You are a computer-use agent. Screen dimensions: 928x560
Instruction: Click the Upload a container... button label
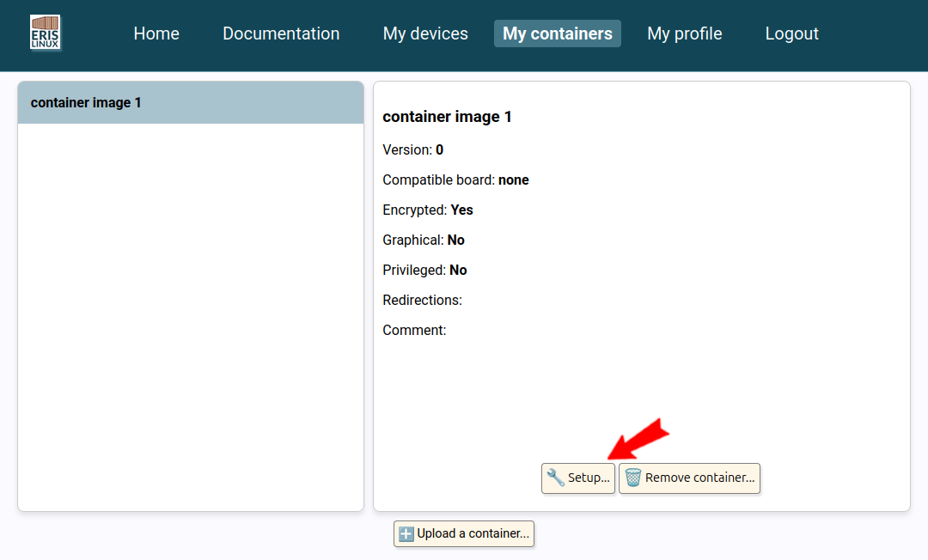click(473, 534)
